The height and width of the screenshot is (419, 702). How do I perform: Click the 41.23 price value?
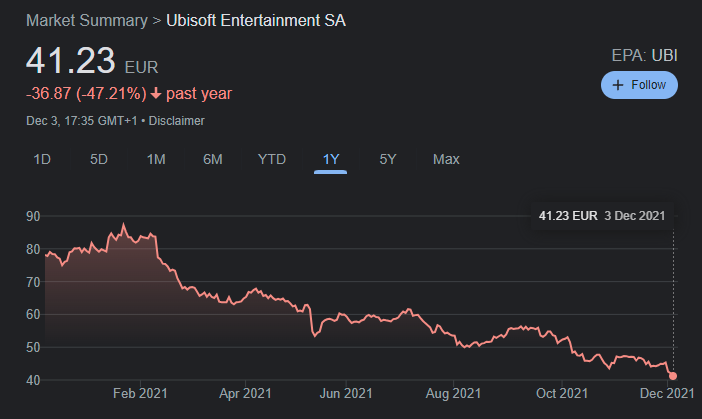[71, 60]
